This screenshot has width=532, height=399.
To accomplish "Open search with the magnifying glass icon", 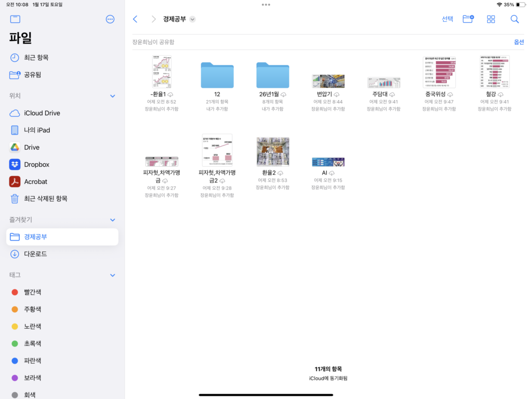I will [x=514, y=19].
